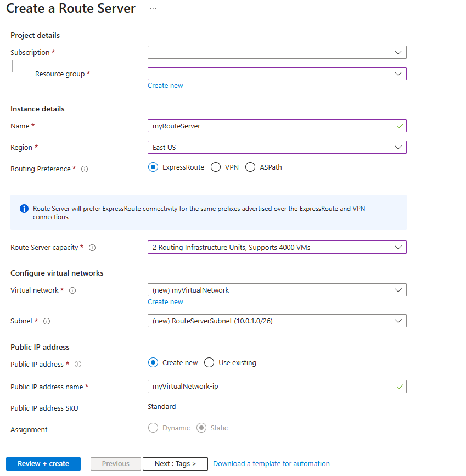Click the Project details heading
Viewport: 466px width, 476px height.
(x=35, y=36)
